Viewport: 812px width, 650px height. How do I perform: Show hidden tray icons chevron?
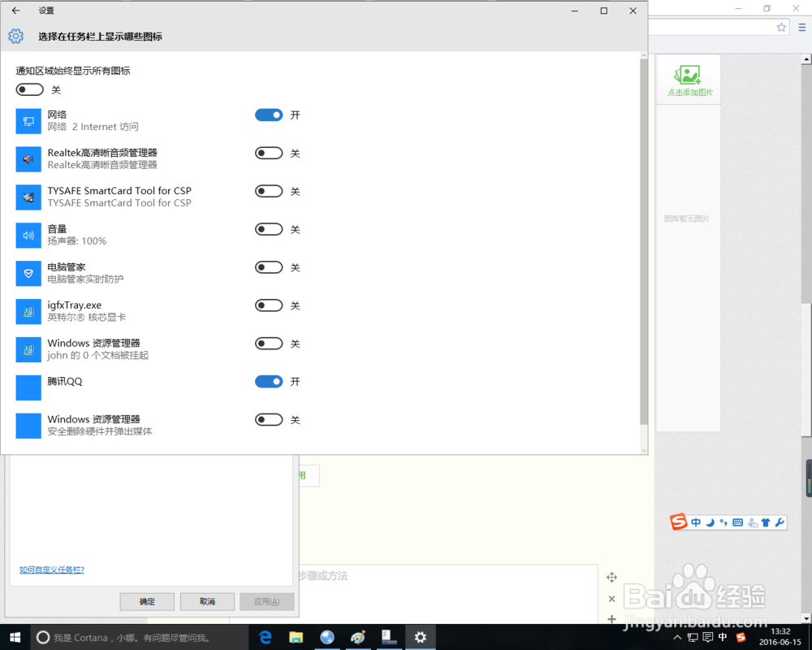point(677,637)
